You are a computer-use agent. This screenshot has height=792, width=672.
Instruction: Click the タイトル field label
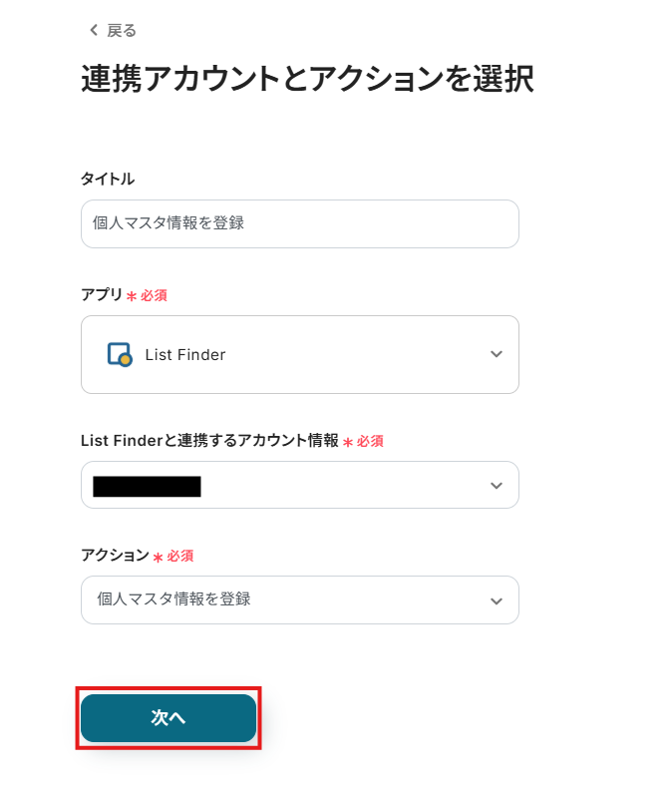[x=108, y=179]
